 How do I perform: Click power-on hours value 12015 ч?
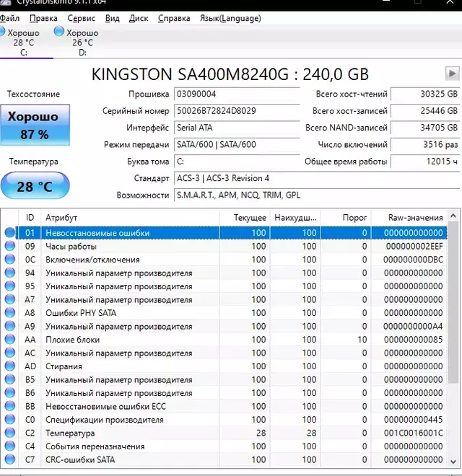point(425,162)
